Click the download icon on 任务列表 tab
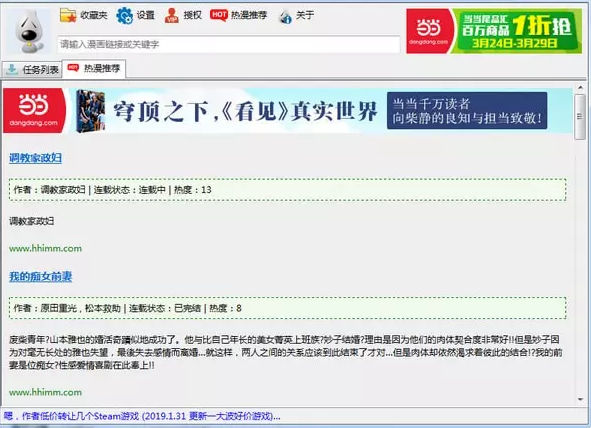The width and height of the screenshot is (591, 428). 12,69
